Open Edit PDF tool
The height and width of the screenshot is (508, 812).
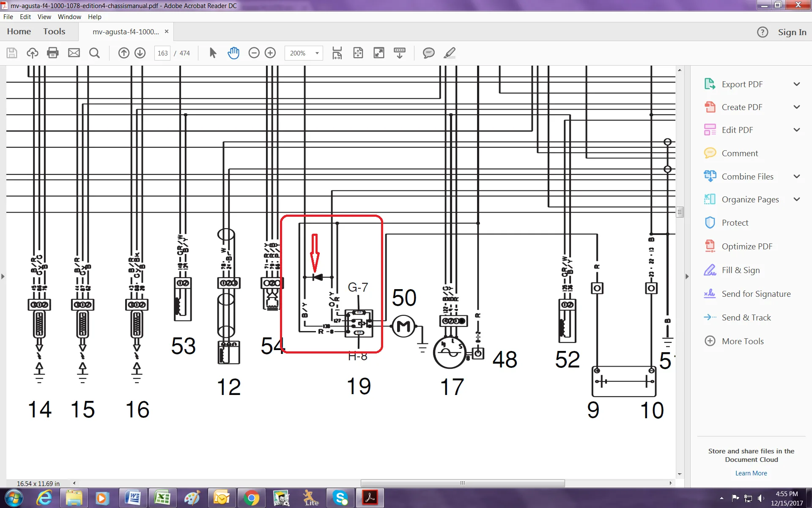[737, 130]
